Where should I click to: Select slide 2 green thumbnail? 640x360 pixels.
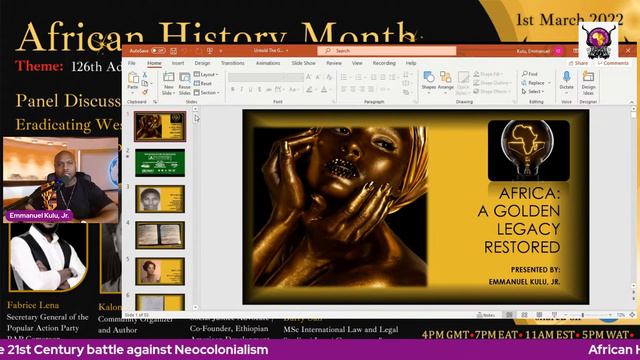[x=160, y=163]
